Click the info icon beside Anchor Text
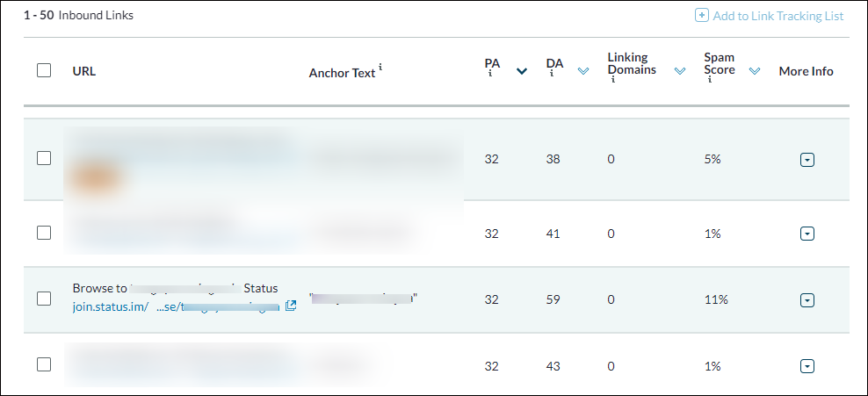This screenshot has width=868, height=396. tap(380, 67)
